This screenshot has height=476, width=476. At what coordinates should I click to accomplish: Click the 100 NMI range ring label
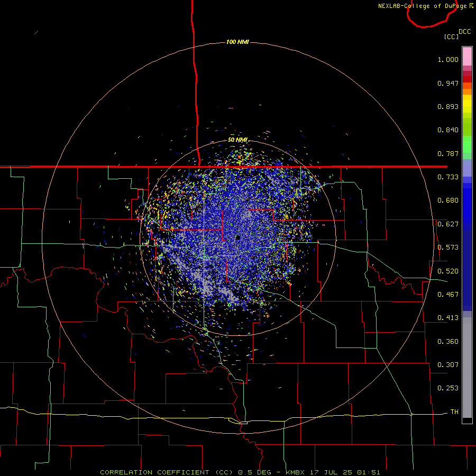[x=237, y=42]
